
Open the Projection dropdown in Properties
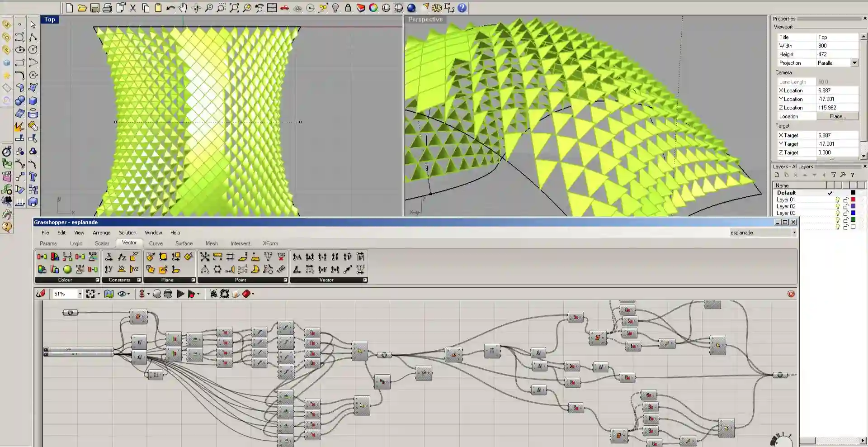854,63
